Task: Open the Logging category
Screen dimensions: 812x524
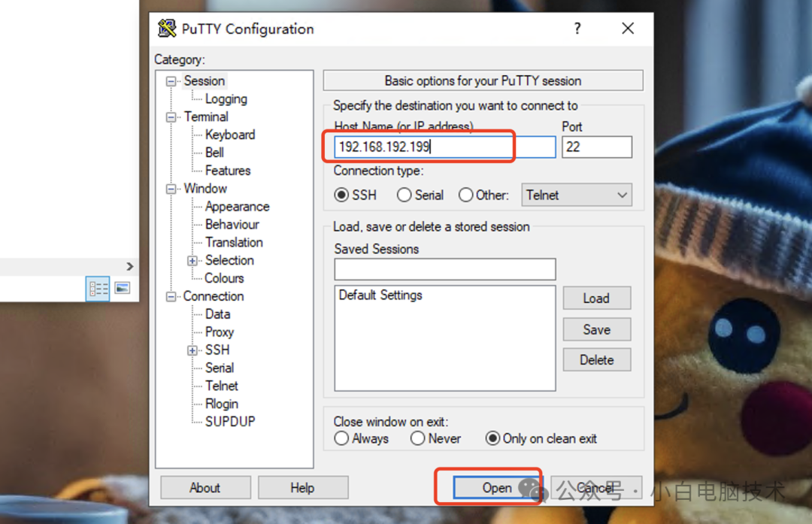Action: [226, 99]
